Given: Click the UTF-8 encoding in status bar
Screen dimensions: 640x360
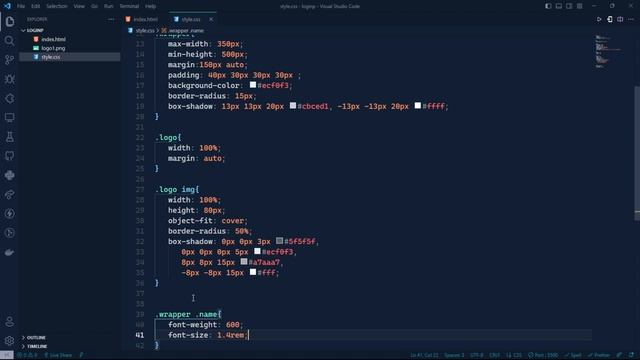Looking at the screenshot, I should coord(476,355).
